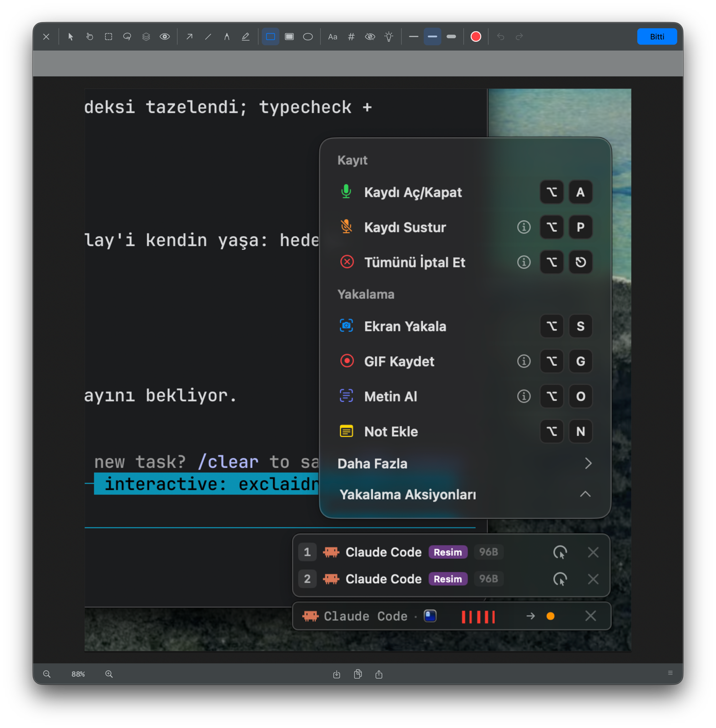716x728 pixels.
Task: Choose the dashed rectangular selection tool
Action: (x=108, y=37)
